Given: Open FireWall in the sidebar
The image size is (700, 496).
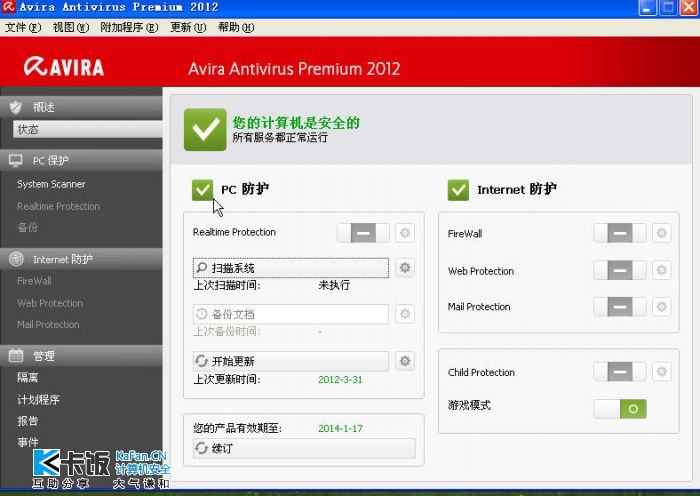Looking at the screenshot, I should (34, 281).
